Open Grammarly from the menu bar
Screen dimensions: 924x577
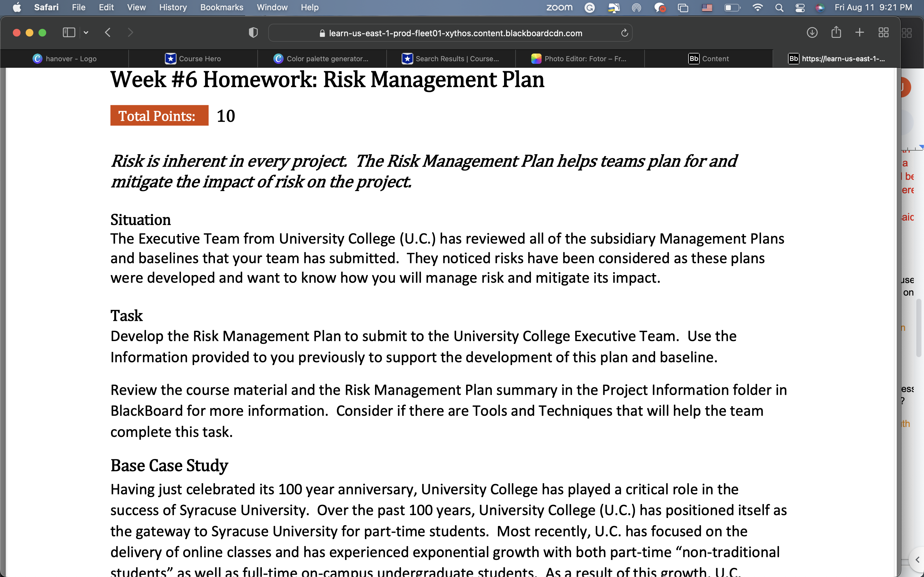(x=589, y=7)
